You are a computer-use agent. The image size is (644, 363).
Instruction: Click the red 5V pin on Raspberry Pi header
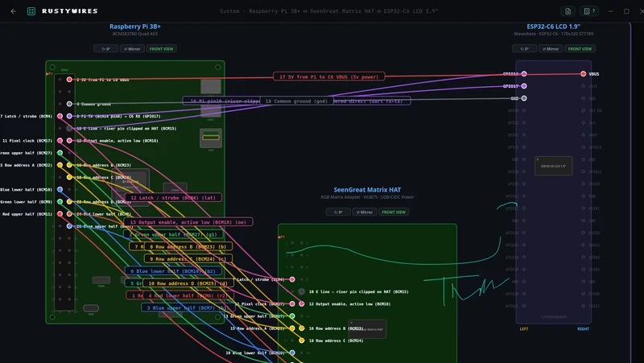coord(70,80)
